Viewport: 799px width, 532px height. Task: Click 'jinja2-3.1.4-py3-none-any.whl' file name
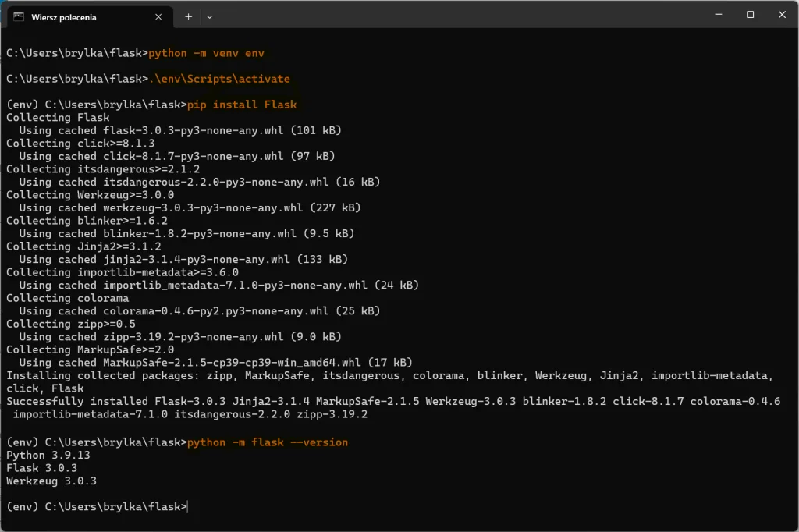tap(197, 260)
